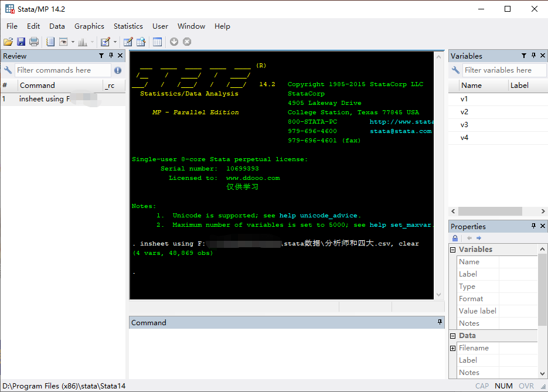Screen dimensions: 548x392
Task: Click the Graph bar chart icon
Action: tap(83, 42)
